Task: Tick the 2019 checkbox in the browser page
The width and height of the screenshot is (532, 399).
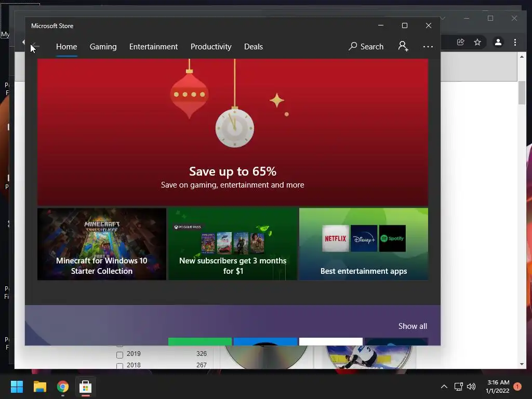Action: (x=120, y=355)
